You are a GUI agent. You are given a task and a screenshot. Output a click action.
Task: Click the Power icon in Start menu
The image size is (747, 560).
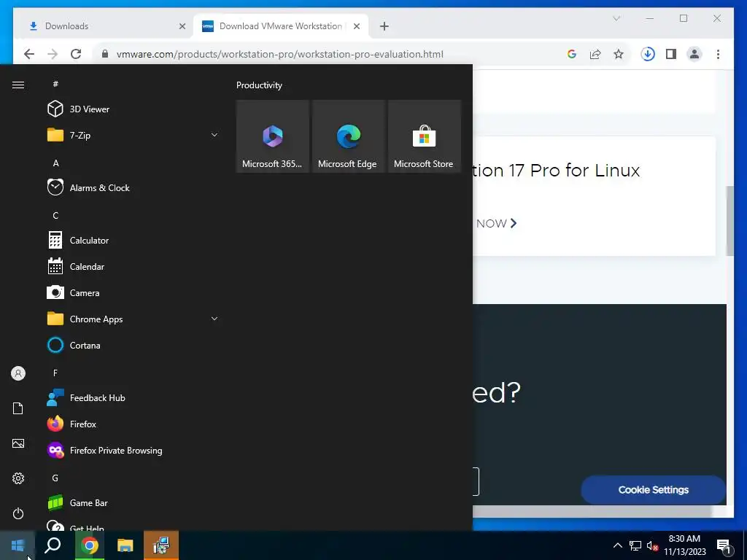18,513
